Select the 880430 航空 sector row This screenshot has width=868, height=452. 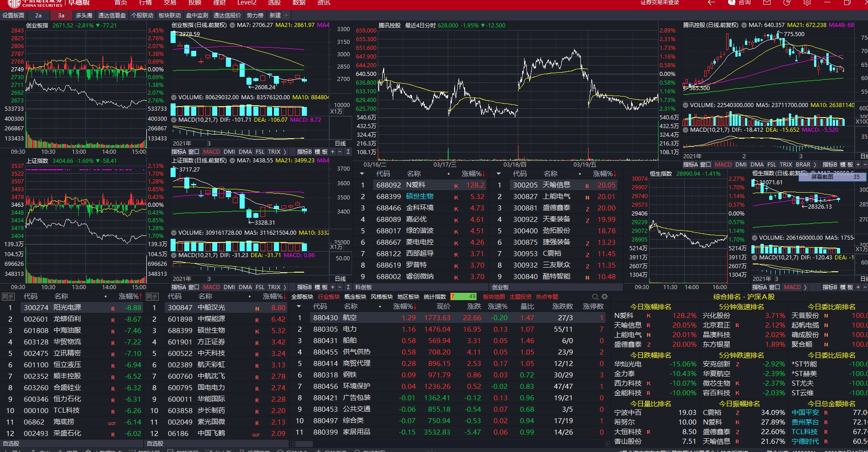point(450,317)
